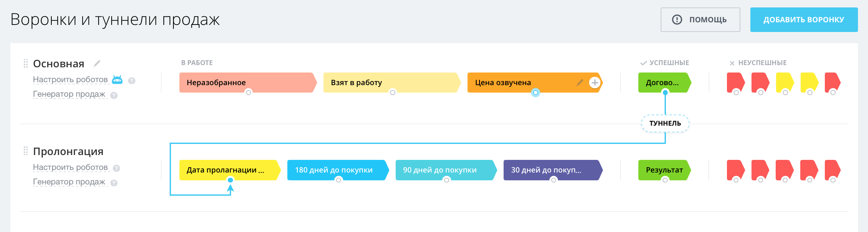
Task: Click help question mark next to Основная Генератор продаж
Action: point(114,95)
